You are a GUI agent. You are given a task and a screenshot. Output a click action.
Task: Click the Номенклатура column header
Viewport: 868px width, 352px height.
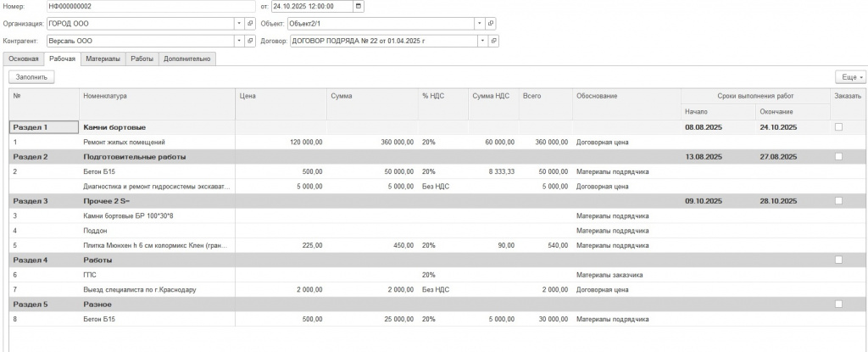click(157, 103)
